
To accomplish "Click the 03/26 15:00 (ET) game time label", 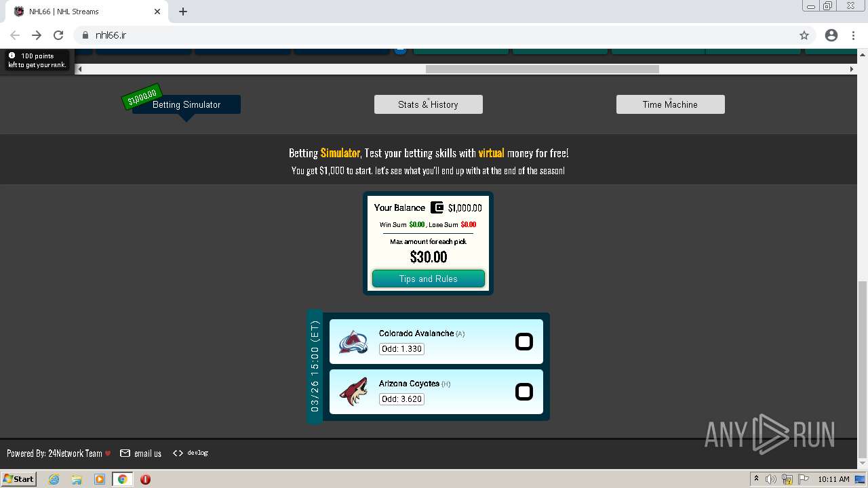I will 315,367.
